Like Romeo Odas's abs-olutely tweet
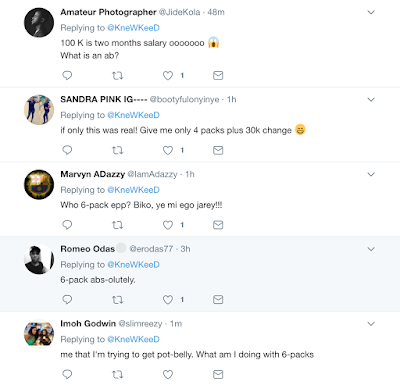The image size is (400, 385). pyautogui.click(x=168, y=300)
